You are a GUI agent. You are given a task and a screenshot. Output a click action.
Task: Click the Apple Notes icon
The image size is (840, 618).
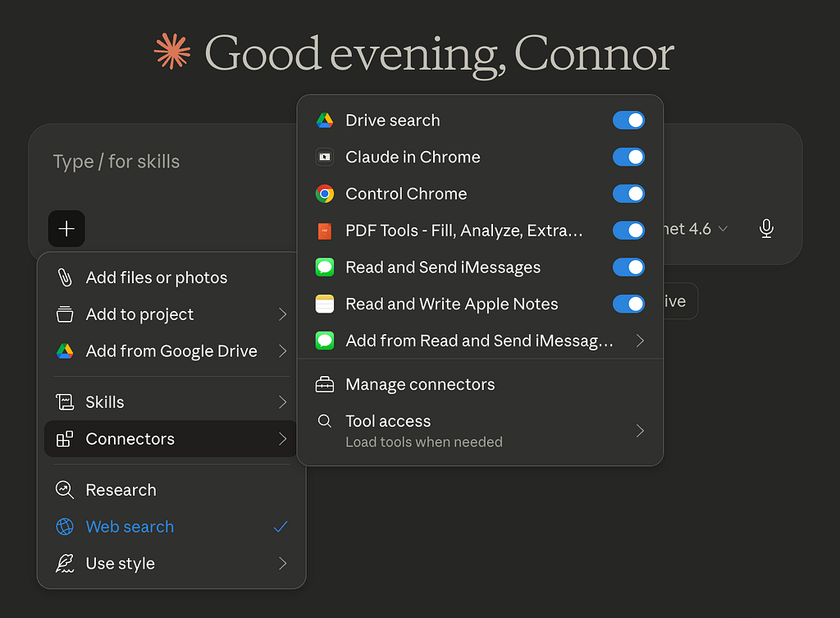click(x=325, y=304)
